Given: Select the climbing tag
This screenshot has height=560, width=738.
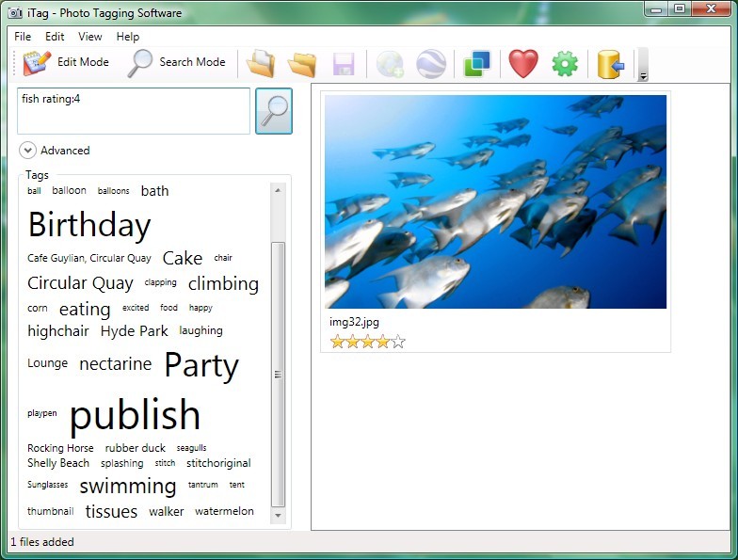Looking at the screenshot, I should [x=224, y=284].
